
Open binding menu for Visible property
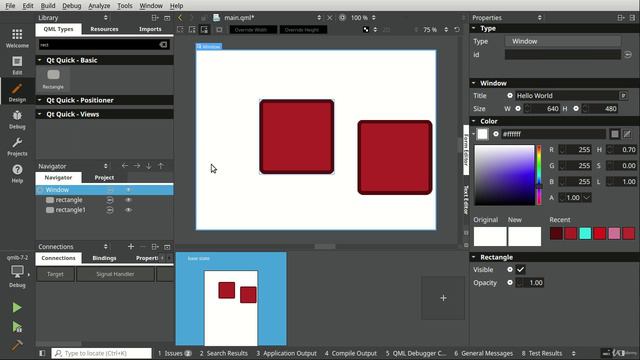click(x=510, y=269)
